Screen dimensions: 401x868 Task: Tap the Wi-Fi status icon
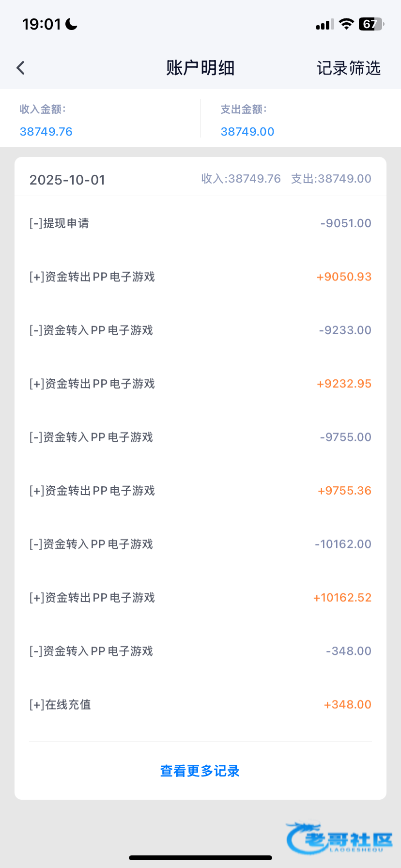click(346, 24)
